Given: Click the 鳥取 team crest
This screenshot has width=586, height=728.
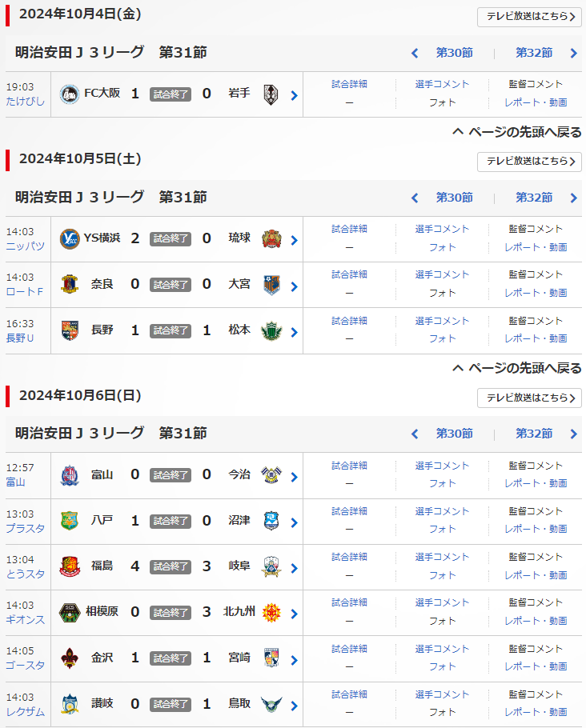Looking at the screenshot, I should (271, 704).
